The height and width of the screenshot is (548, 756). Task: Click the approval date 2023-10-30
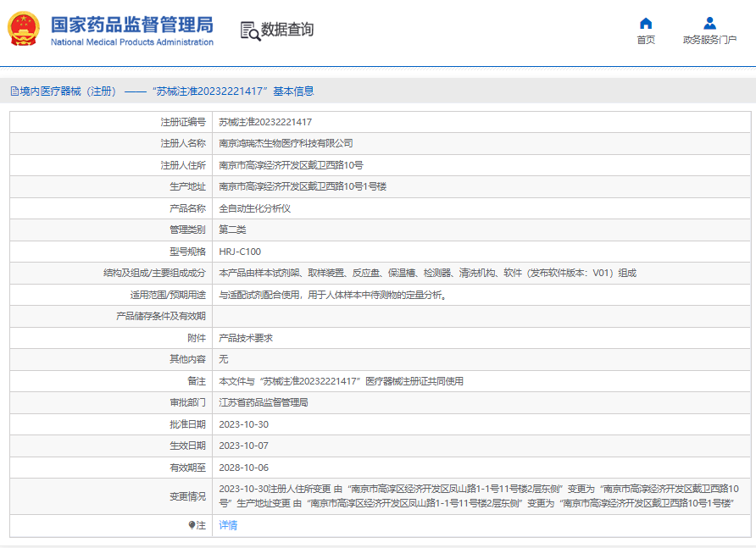point(243,424)
